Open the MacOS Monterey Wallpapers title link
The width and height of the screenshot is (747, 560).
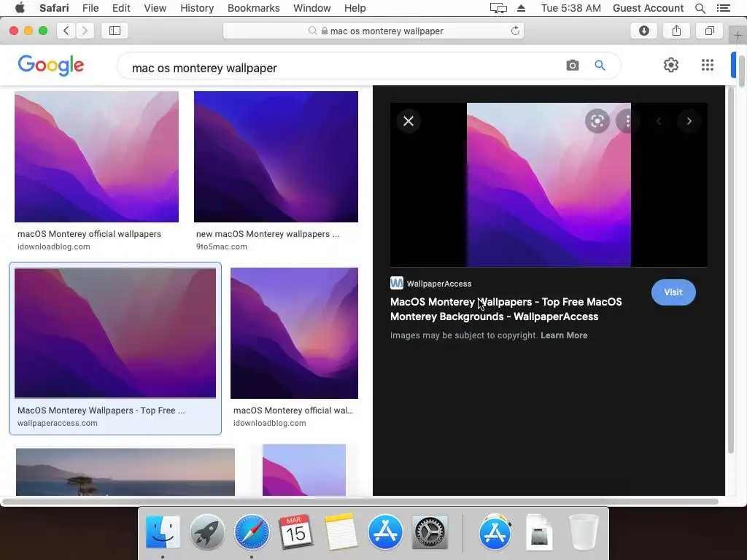pos(506,309)
